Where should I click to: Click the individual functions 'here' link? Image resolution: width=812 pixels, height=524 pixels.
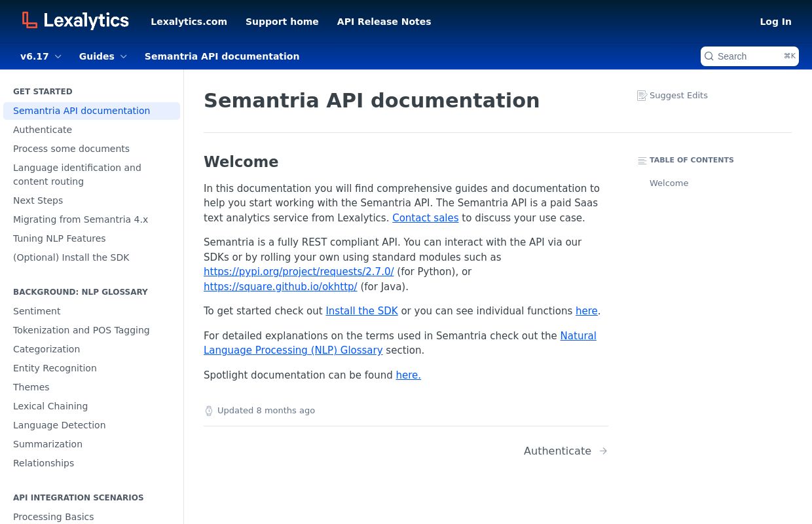pos(587,311)
